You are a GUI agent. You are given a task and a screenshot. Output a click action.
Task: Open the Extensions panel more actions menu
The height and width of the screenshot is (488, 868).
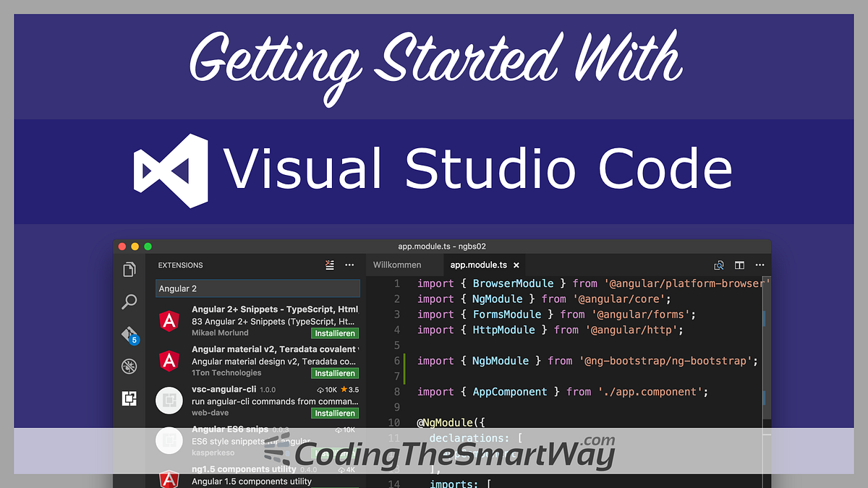[349, 265]
